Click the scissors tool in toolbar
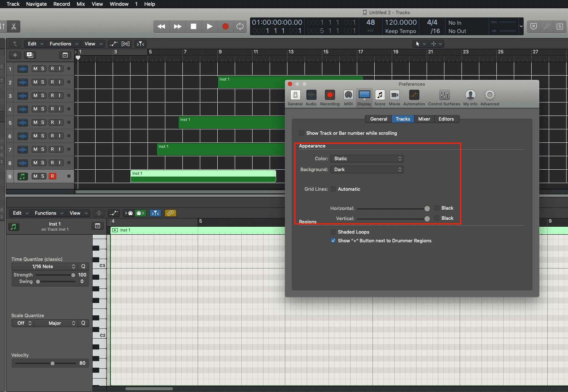The image size is (568, 392). pos(14,27)
